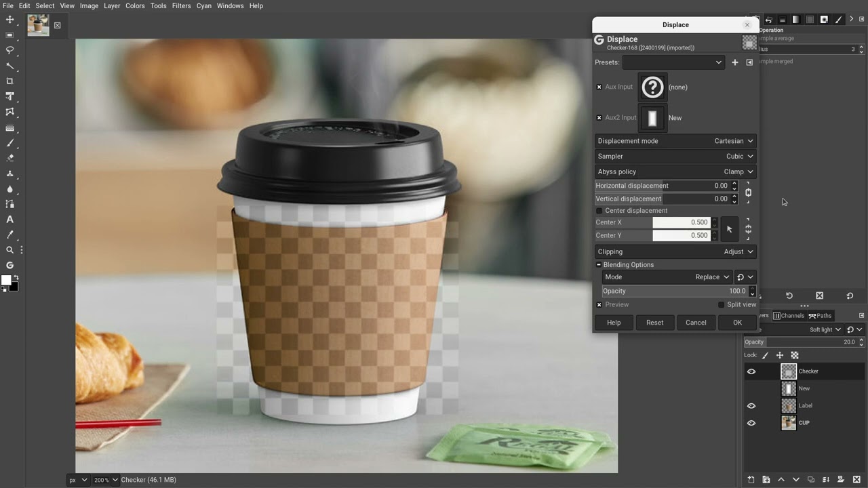Pick the Cage Transform tool
Image resolution: width=868 pixels, height=488 pixels.
[x=9, y=112]
